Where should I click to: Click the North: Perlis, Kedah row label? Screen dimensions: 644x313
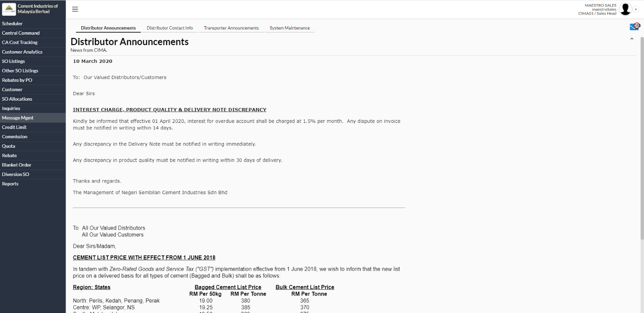pyautogui.click(x=116, y=301)
